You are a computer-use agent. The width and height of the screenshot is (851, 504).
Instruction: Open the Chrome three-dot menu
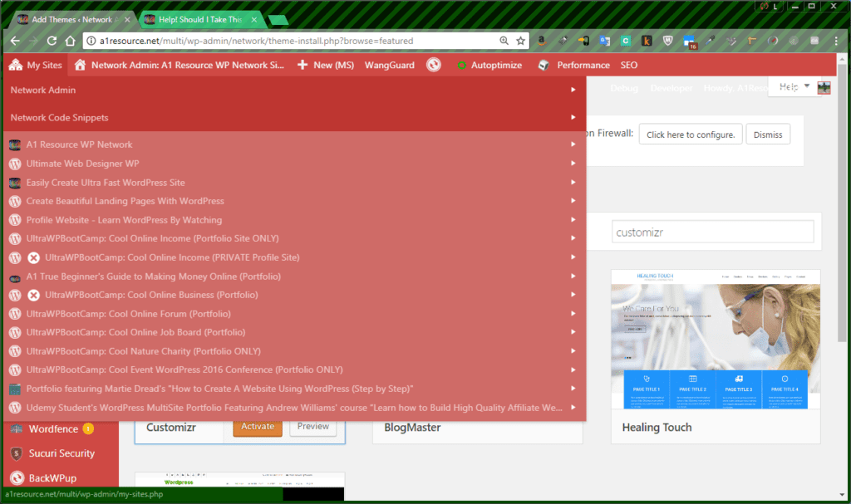[835, 39]
